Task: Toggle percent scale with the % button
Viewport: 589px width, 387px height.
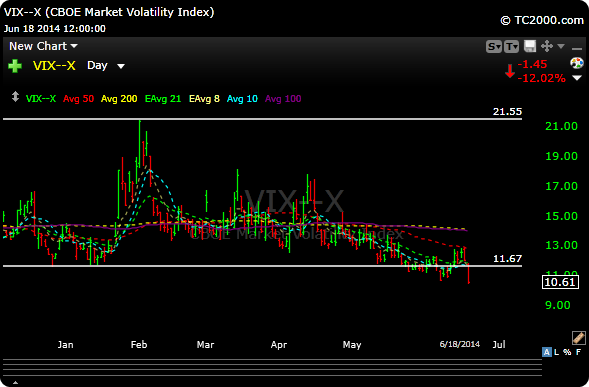Action: (x=567, y=352)
